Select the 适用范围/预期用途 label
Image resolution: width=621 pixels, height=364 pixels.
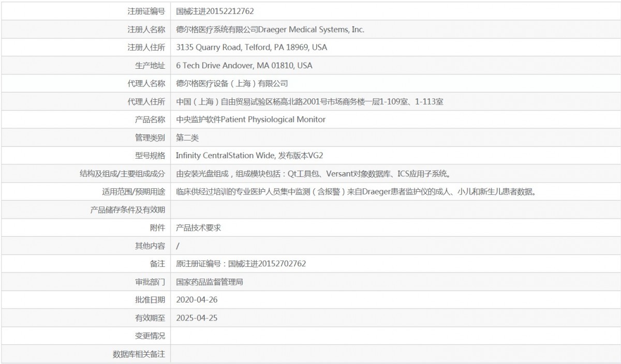[134, 192]
